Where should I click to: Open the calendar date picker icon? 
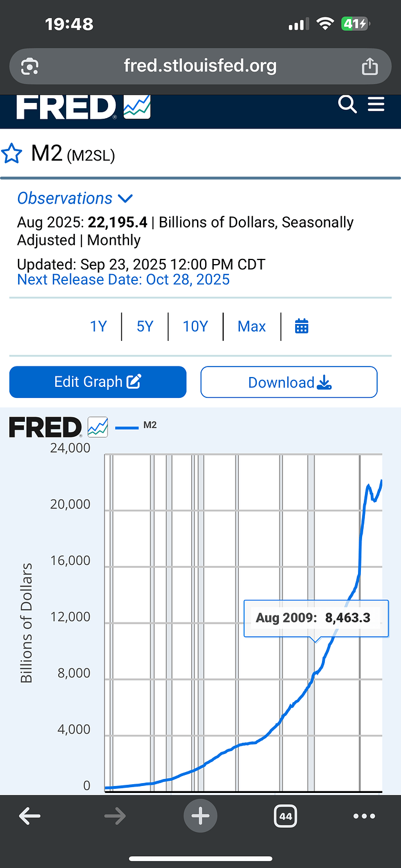pos(301,326)
